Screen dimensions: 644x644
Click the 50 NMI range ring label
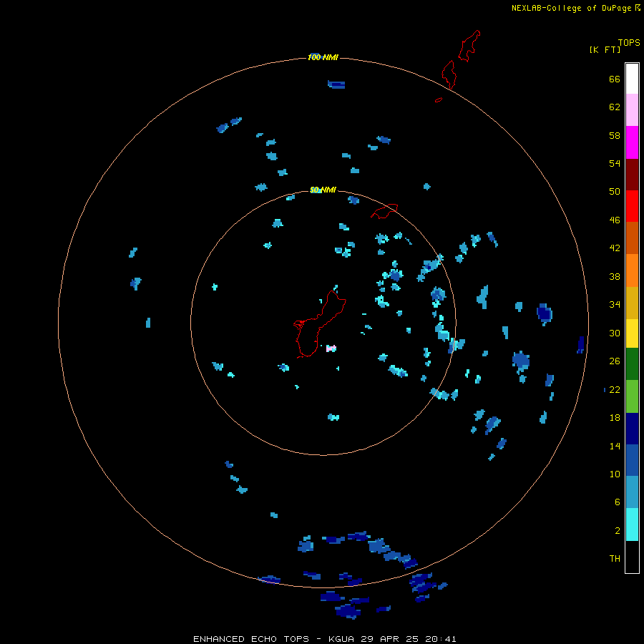pyautogui.click(x=323, y=190)
